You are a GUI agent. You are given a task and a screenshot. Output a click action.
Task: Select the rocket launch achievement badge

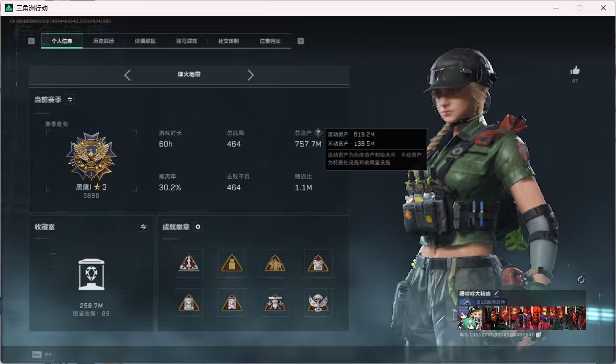pyautogui.click(x=189, y=263)
